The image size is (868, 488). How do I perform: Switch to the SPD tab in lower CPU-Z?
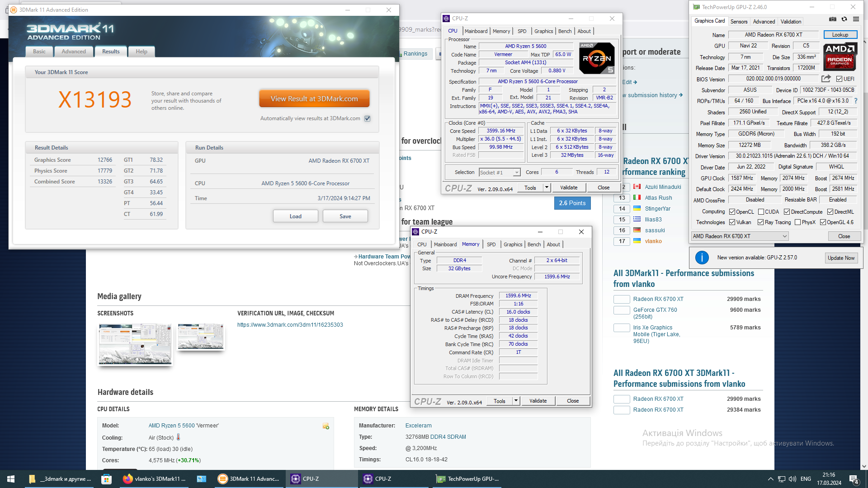pos(491,244)
